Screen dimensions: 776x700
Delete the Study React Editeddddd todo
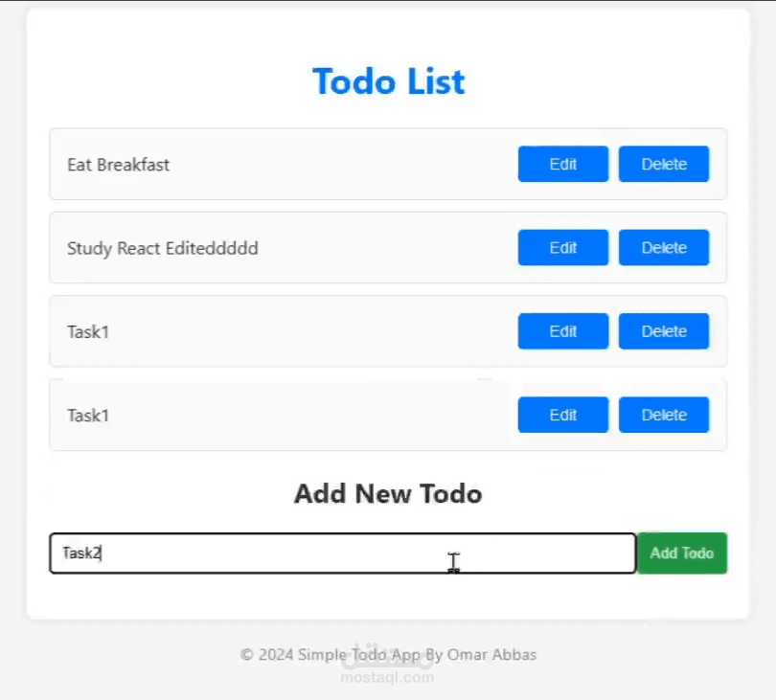[663, 247]
